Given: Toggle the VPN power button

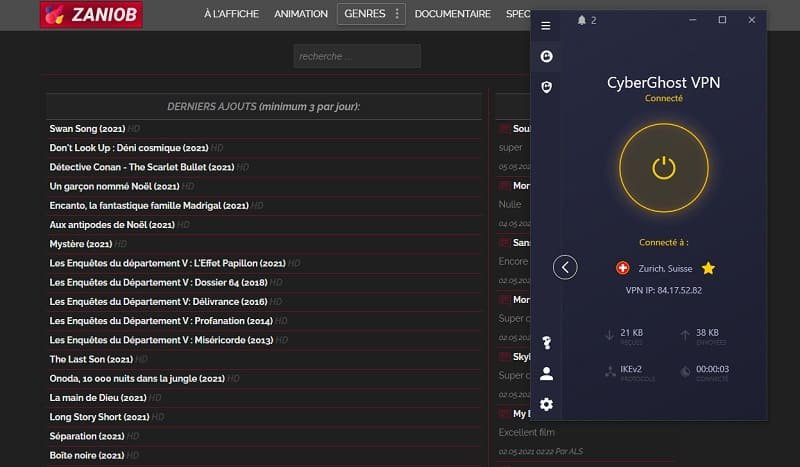Looking at the screenshot, I should click(664, 168).
